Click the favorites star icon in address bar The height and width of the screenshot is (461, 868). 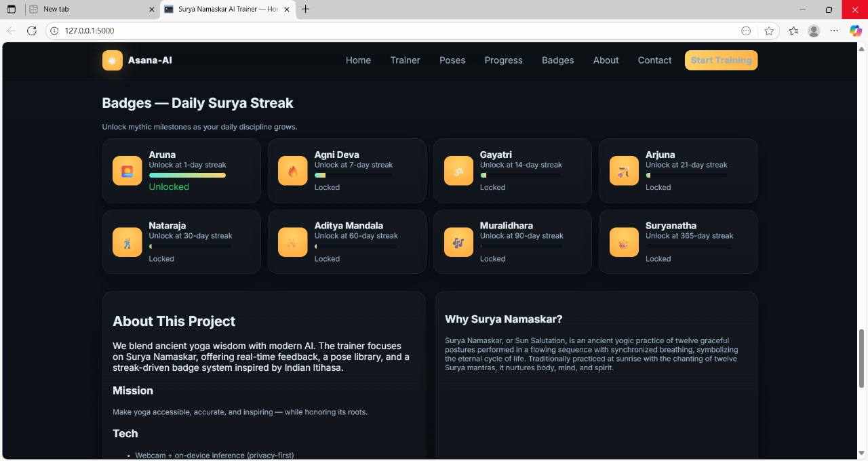pyautogui.click(x=769, y=31)
